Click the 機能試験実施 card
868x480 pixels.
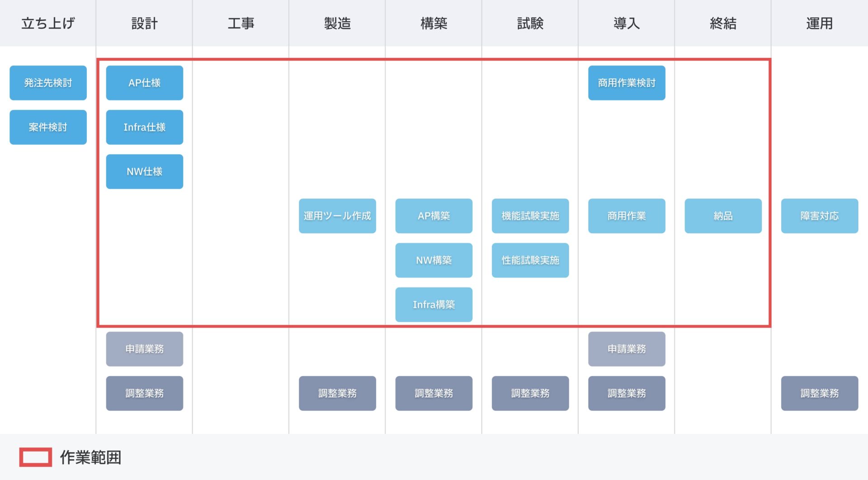click(x=530, y=216)
